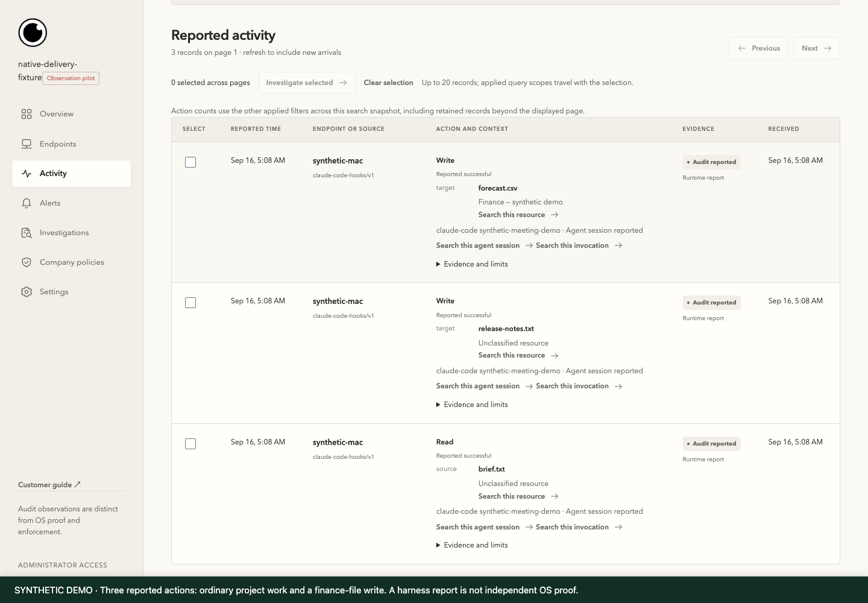868x603 pixels.
Task: Click the Administrator access label
Action: point(63,565)
